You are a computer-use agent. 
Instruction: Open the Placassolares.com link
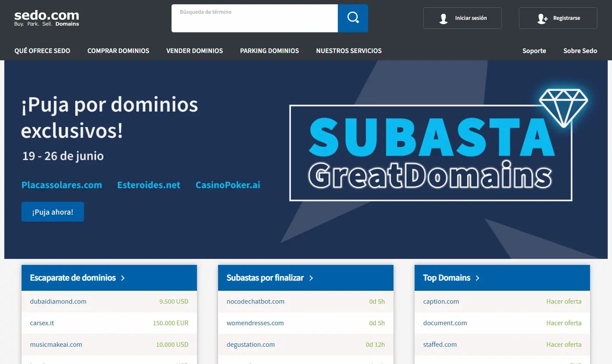click(x=62, y=185)
